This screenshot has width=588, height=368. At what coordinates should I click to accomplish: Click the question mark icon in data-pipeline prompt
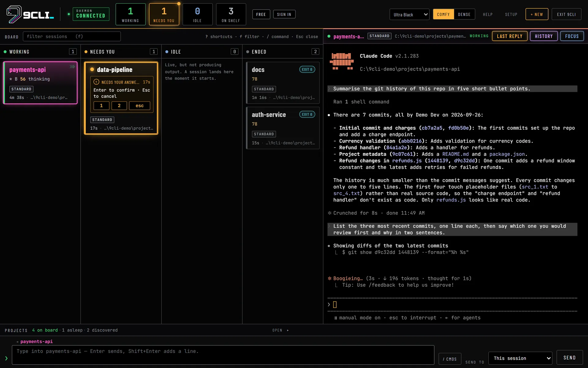tap(96, 82)
